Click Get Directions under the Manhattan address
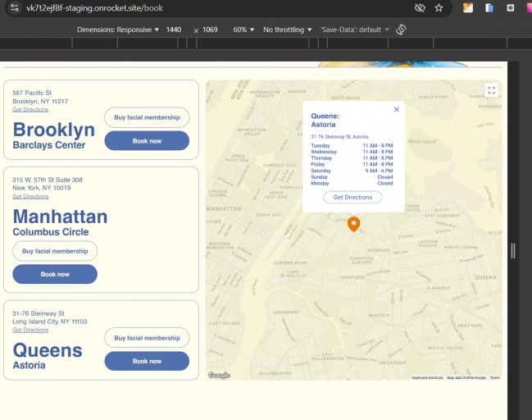532x420 pixels. [x=30, y=196]
